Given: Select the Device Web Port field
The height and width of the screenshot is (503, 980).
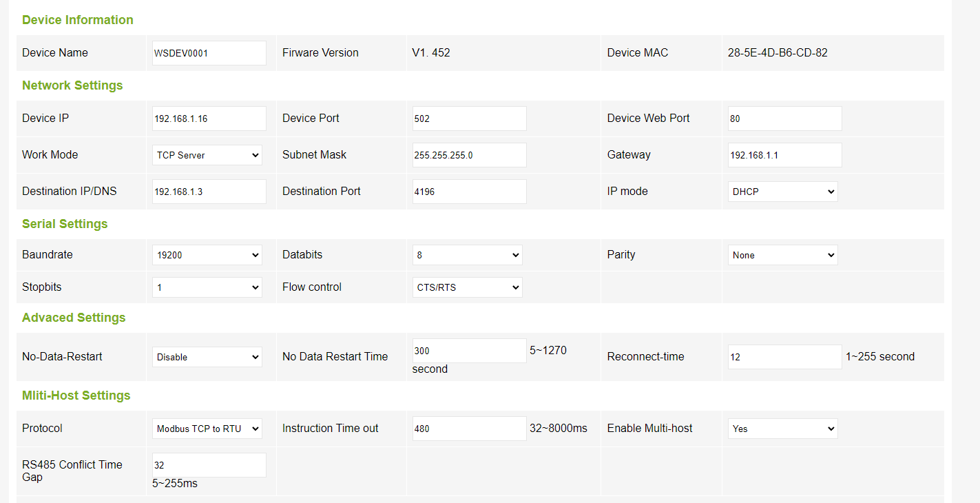Looking at the screenshot, I should [x=784, y=119].
